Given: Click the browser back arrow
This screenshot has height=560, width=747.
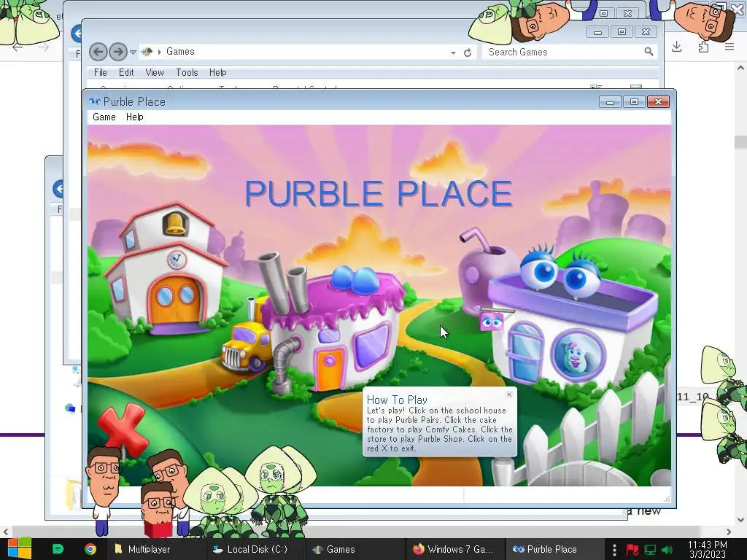Looking at the screenshot, I should point(18,47).
